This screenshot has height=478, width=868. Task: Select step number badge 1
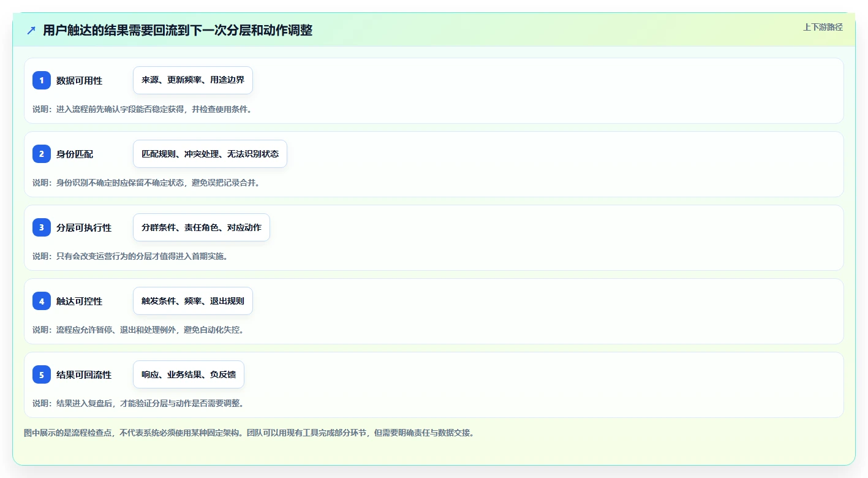coord(42,80)
